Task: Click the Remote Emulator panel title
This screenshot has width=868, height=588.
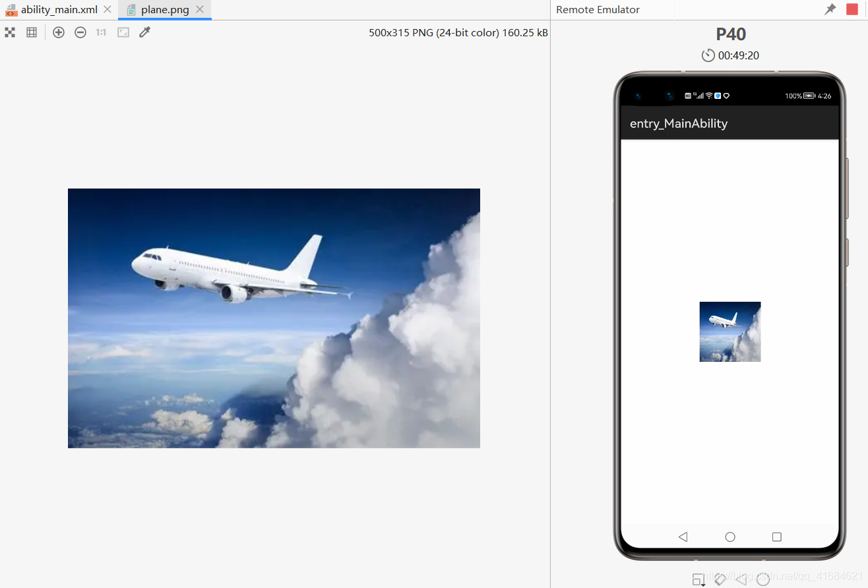Action: click(598, 10)
